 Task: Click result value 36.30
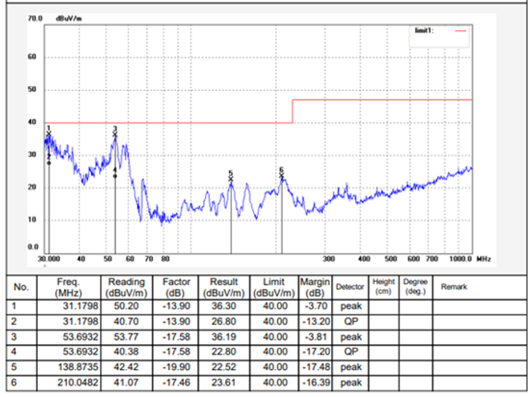coord(224,306)
